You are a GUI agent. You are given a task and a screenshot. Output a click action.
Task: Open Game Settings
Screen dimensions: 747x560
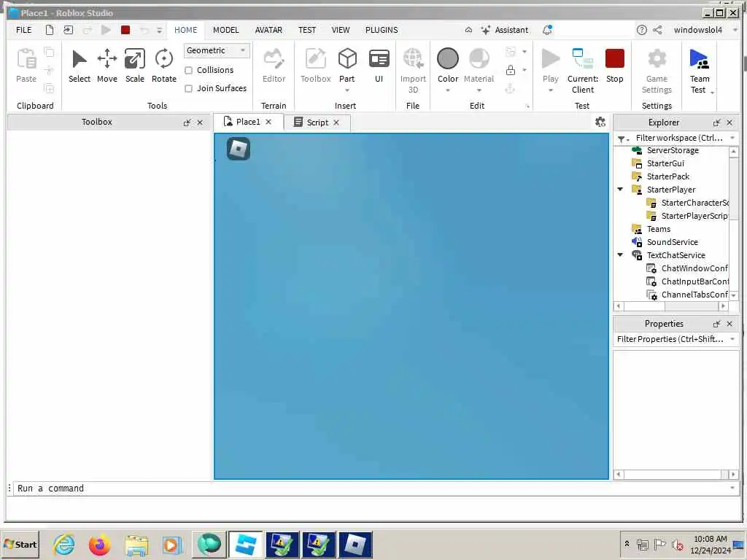tap(657, 71)
